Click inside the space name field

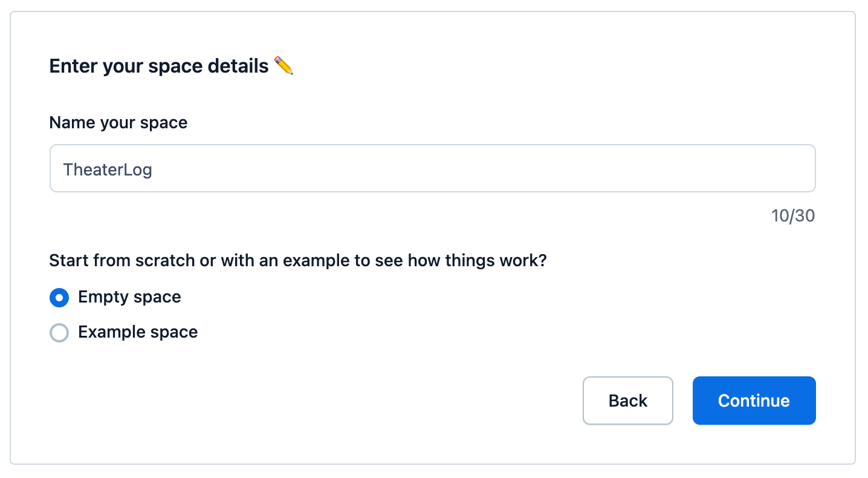point(433,168)
